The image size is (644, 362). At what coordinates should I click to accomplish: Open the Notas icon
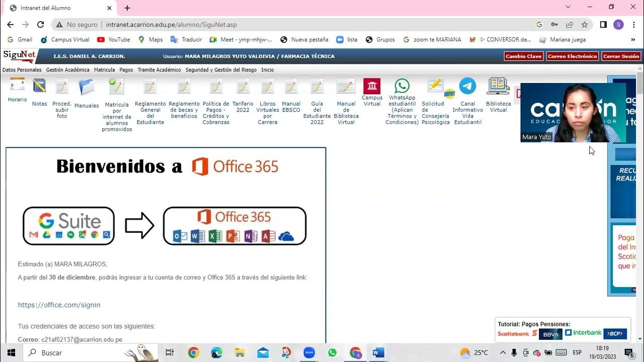(x=39, y=86)
